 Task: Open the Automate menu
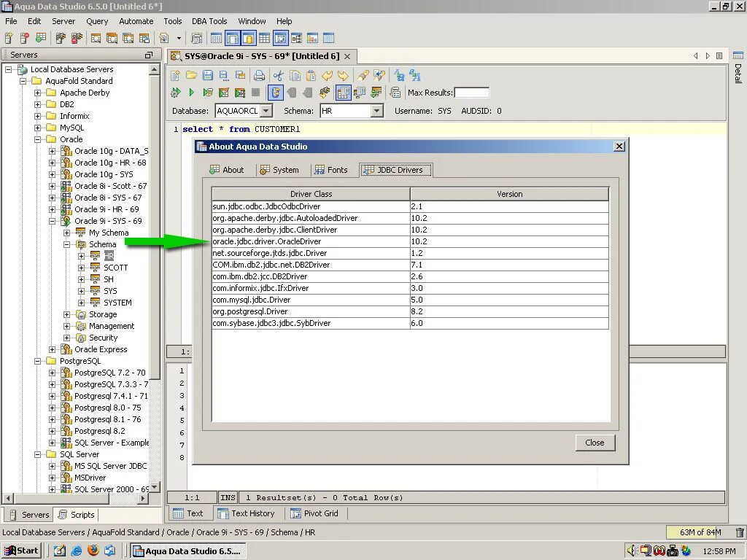click(x=136, y=21)
